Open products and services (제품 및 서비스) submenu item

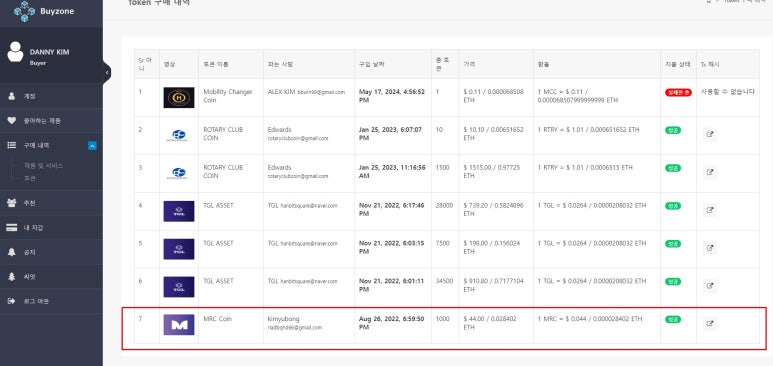[43, 166]
